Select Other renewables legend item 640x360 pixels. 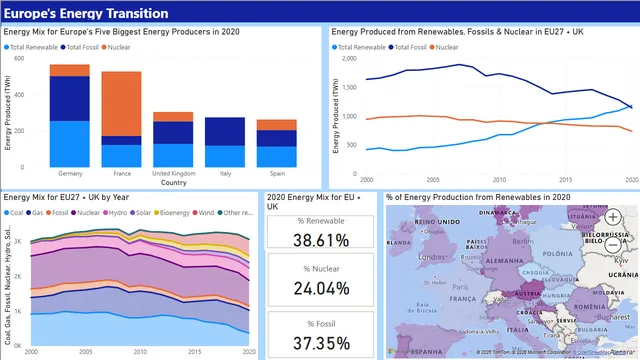point(235,213)
